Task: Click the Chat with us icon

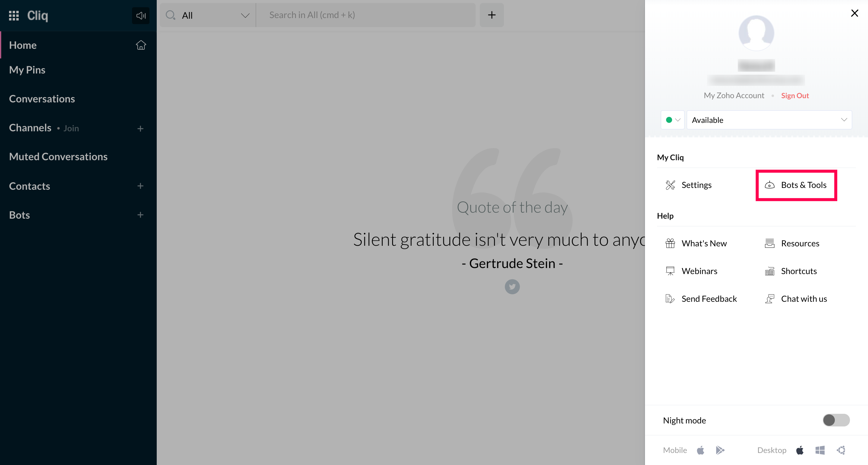Action: tap(770, 299)
